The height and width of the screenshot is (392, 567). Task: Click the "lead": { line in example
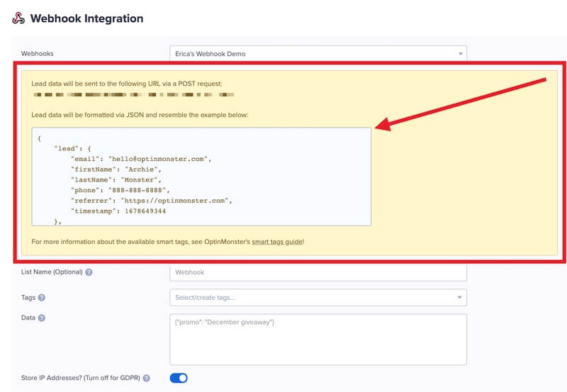[72, 149]
